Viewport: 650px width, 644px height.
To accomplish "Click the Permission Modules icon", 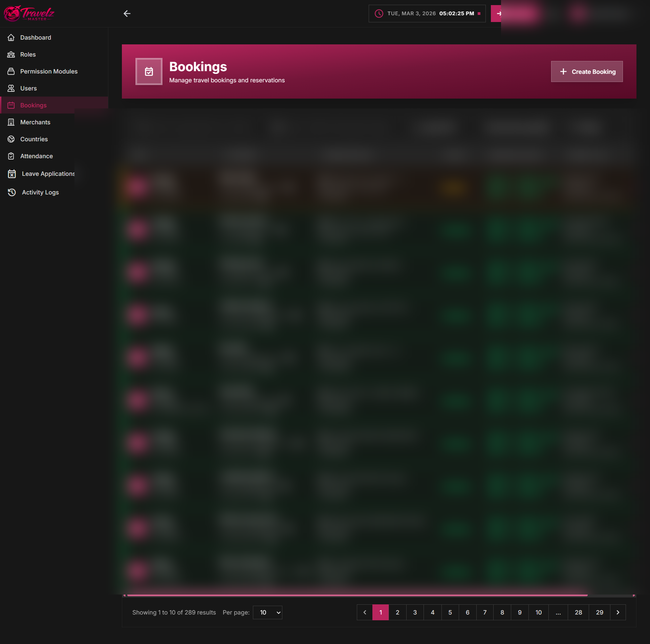I will pyautogui.click(x=11, y=71).
